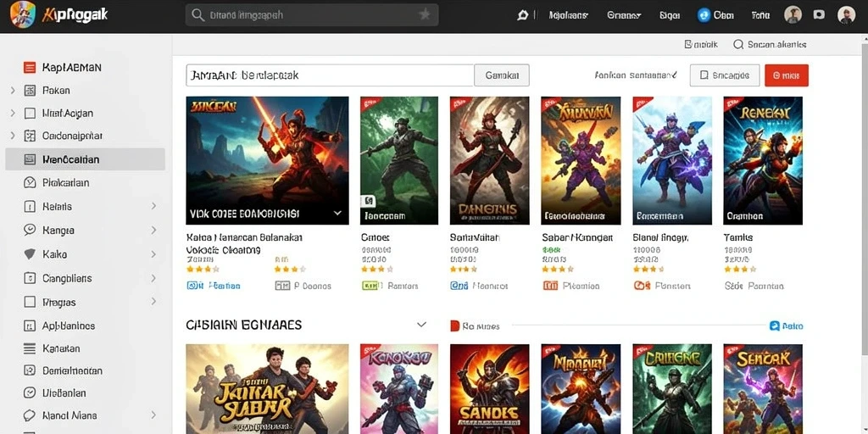Click the camera icon between the two avatars
The image size is (868, 434).
coord(819,15)
